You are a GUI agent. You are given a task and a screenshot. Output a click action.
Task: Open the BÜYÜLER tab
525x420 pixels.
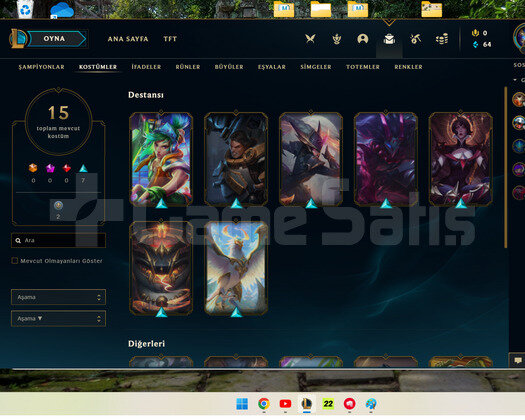point(229,67)
